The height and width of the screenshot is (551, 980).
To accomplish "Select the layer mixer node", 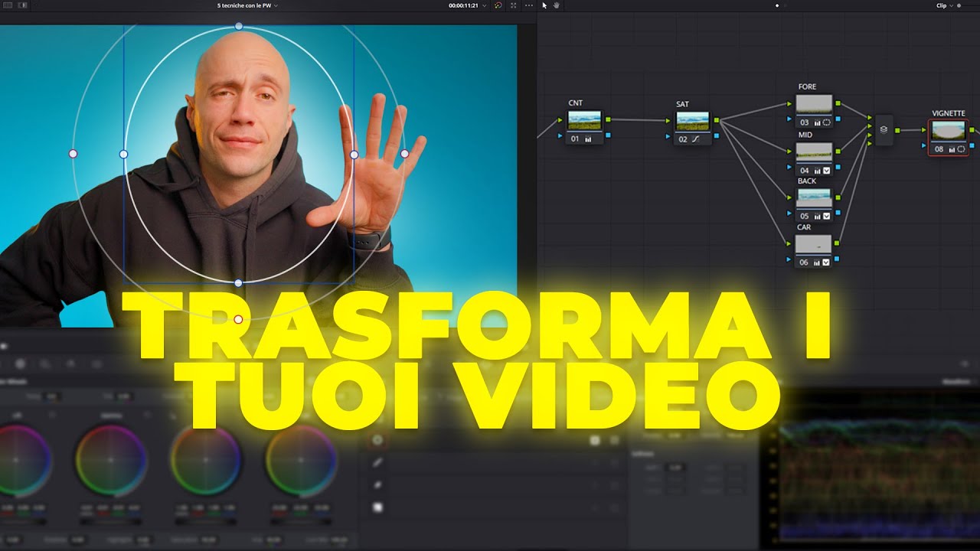I will click(x=884, y=129).
